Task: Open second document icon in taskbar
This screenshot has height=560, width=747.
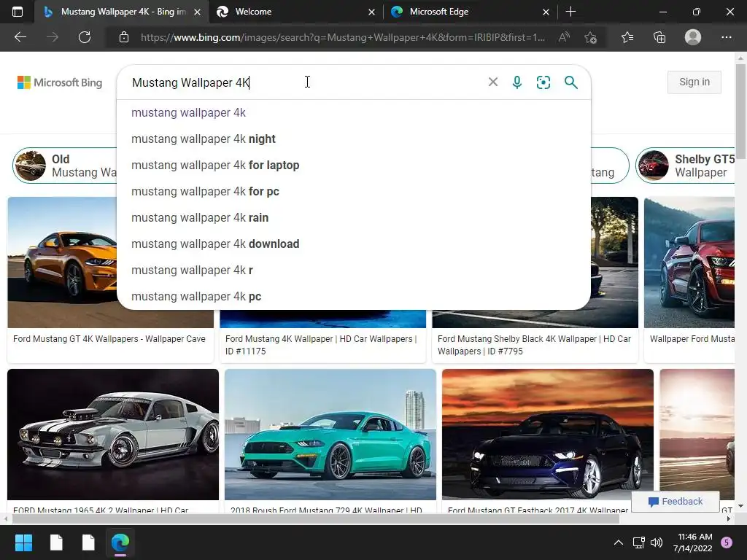Action: tap(88, 542)
